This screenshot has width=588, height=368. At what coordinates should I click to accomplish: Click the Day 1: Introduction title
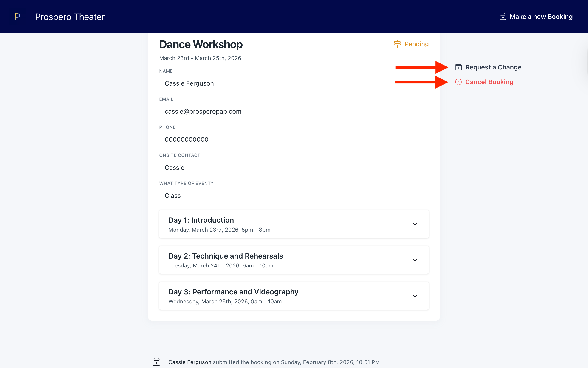[201, 220]
